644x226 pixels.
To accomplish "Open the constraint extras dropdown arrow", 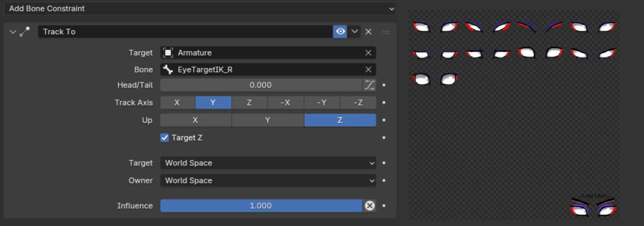I will [x=354, y=32].
